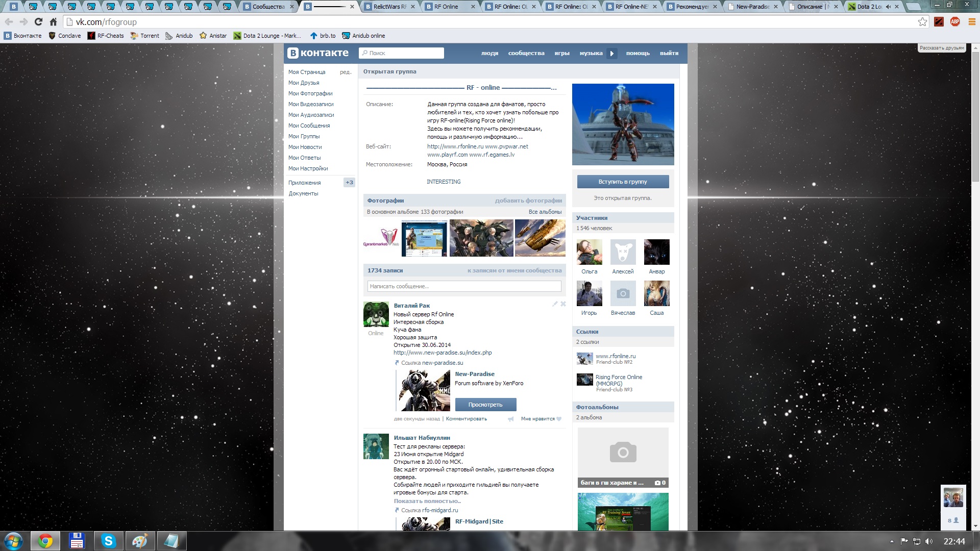Click the www.rfonline.ru link in the Ссылки section
Viewport: 980px width, 551px height.
click(x=616, y=356)
